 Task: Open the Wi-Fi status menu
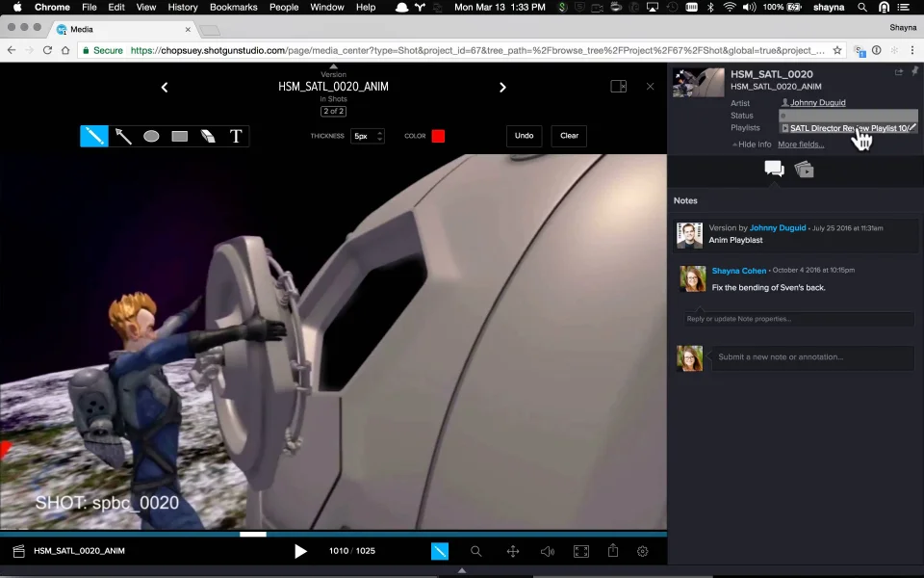730,7
